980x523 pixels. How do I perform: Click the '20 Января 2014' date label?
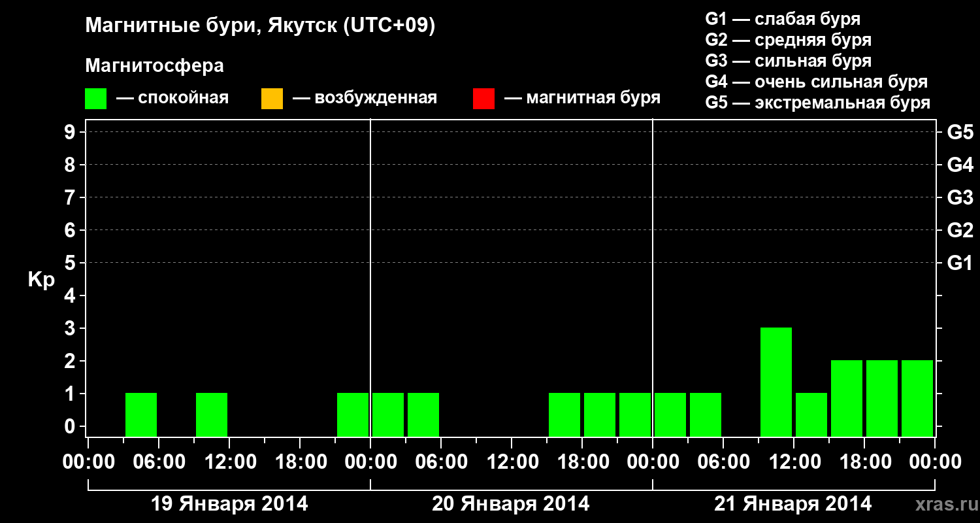tap(511, 504)
